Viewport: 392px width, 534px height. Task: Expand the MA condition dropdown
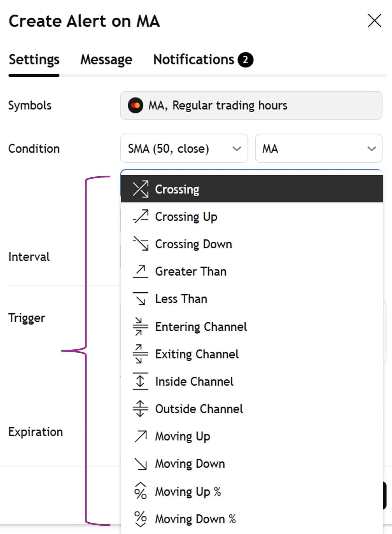point(319,149)
